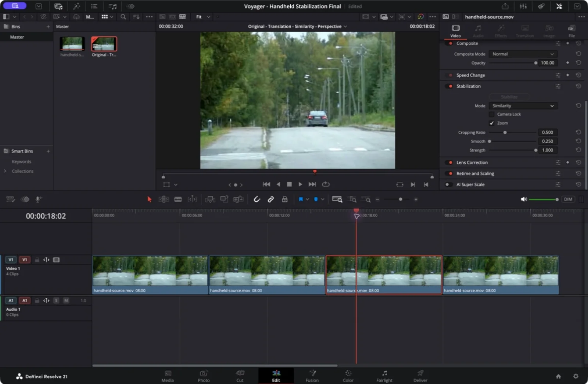Toggle the Stabilization enable switch

tap(449, 86)
